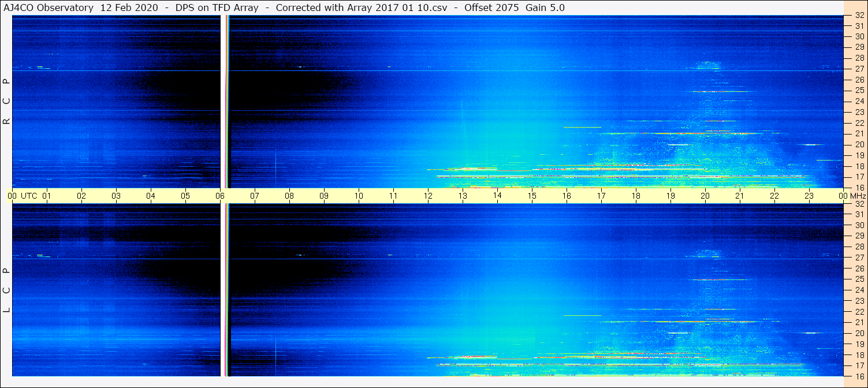Choose the 15 hour tick label
Image resolution: width=868 pixels, height=388 pixels.
click(532, 196)
